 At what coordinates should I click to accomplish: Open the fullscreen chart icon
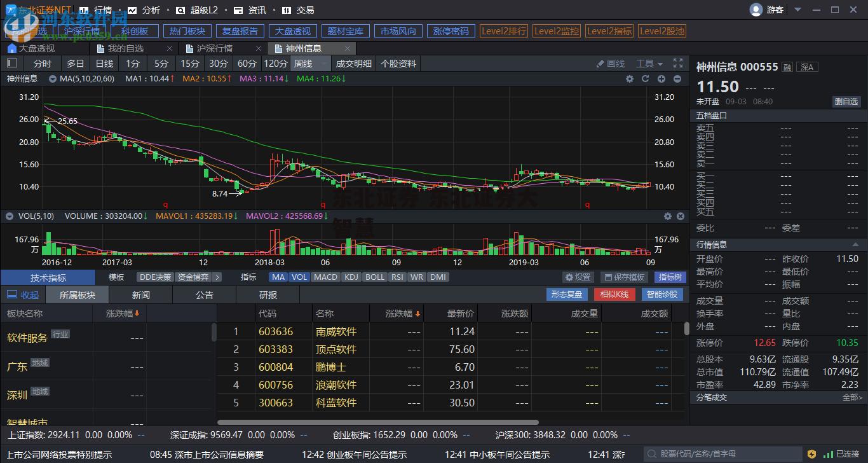coord(678,63)
